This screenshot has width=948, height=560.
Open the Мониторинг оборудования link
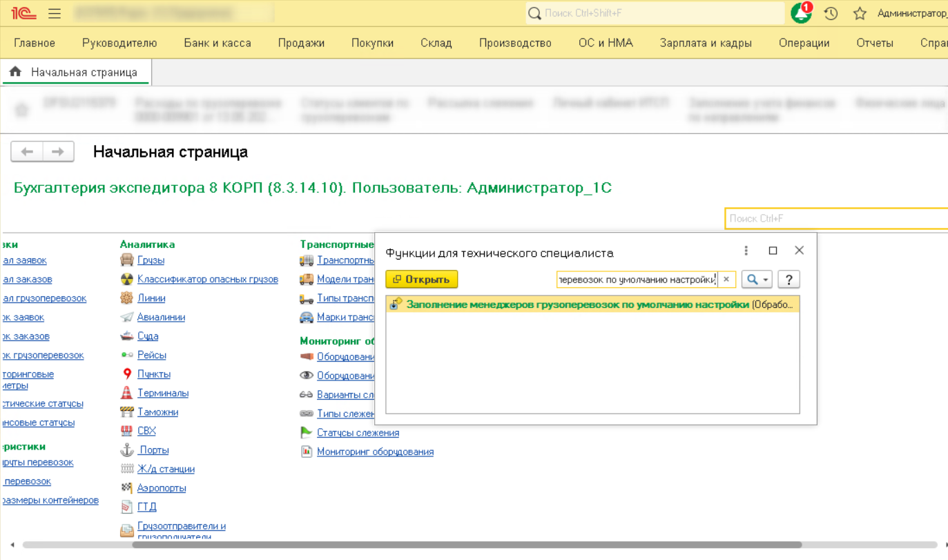pyautogui.click(x=375, y=452)
